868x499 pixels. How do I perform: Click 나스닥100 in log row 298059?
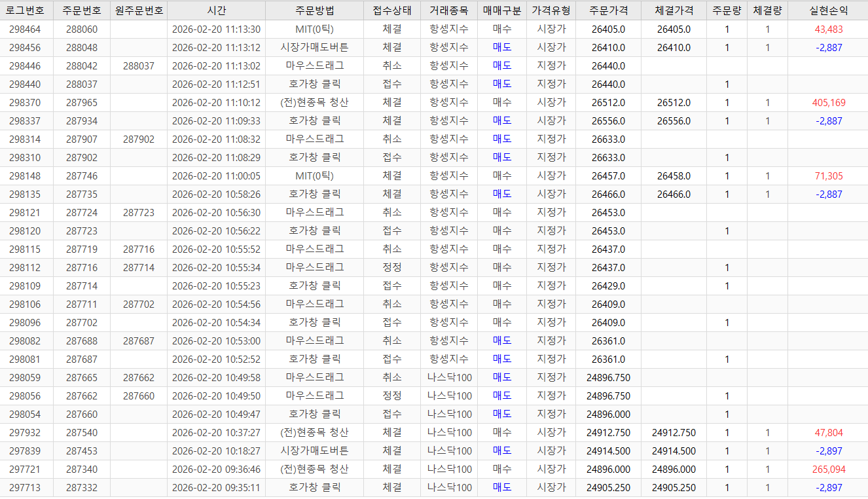pyautogui.click(x=449, y=378)
